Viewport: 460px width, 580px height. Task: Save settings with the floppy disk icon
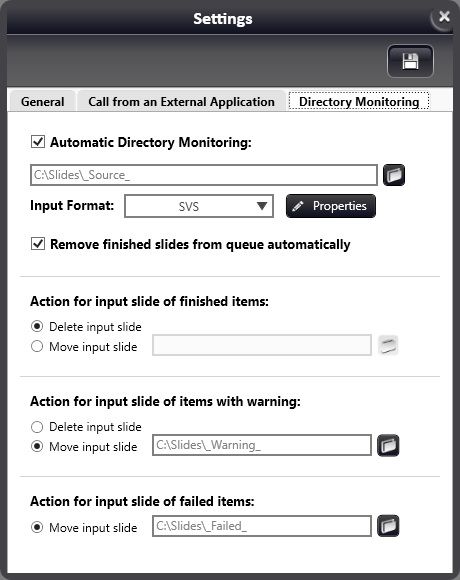[410, 61]
